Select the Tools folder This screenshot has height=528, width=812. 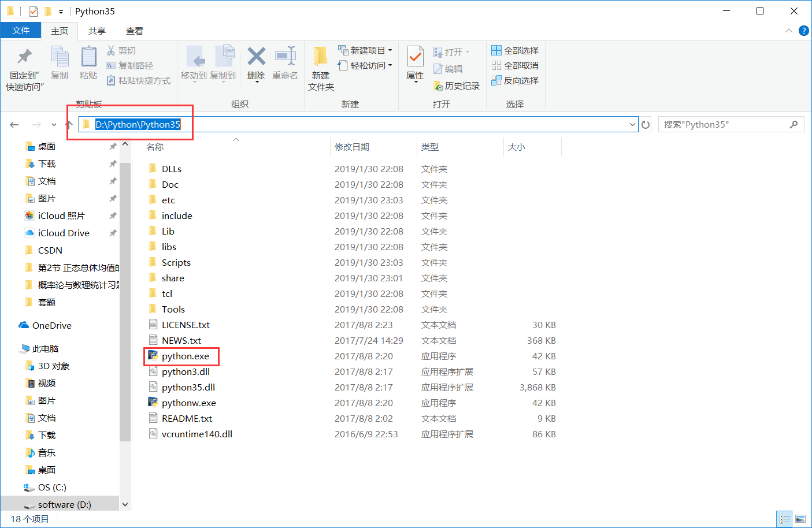point(173,309)
